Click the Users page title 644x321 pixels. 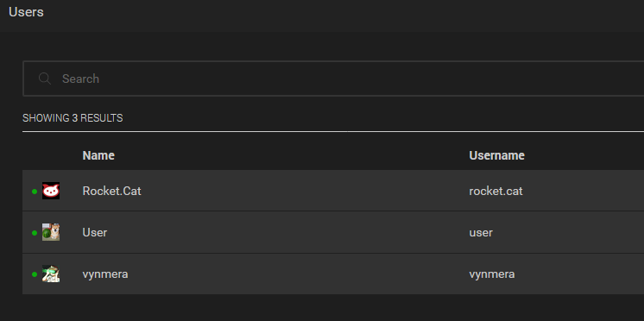click(x=26, y=12)
